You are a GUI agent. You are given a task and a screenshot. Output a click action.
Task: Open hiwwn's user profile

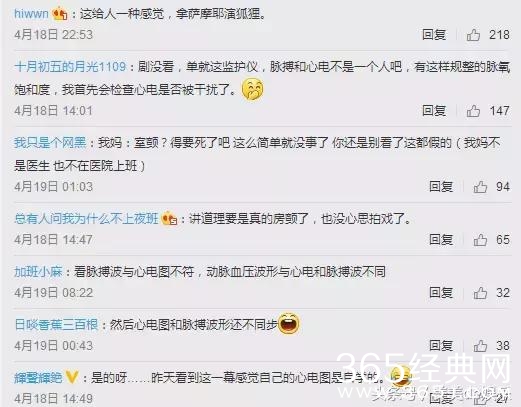pyautogui.click(x=31, y=14)
